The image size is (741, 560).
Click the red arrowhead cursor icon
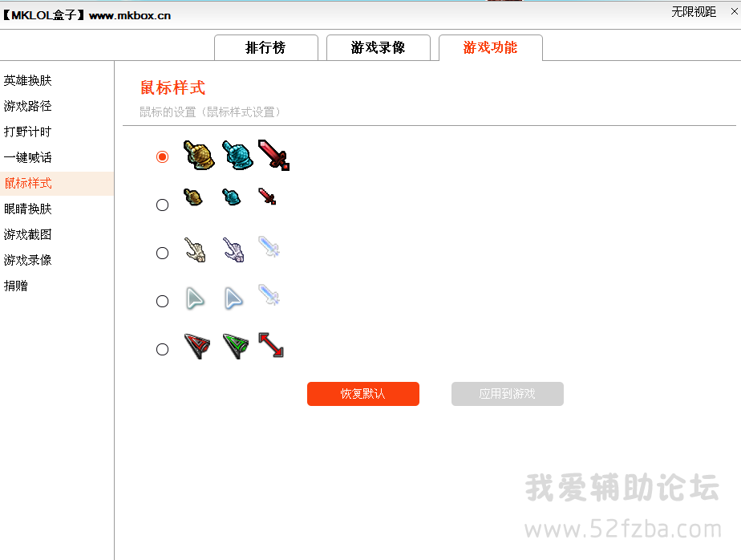tap(197, 346)
